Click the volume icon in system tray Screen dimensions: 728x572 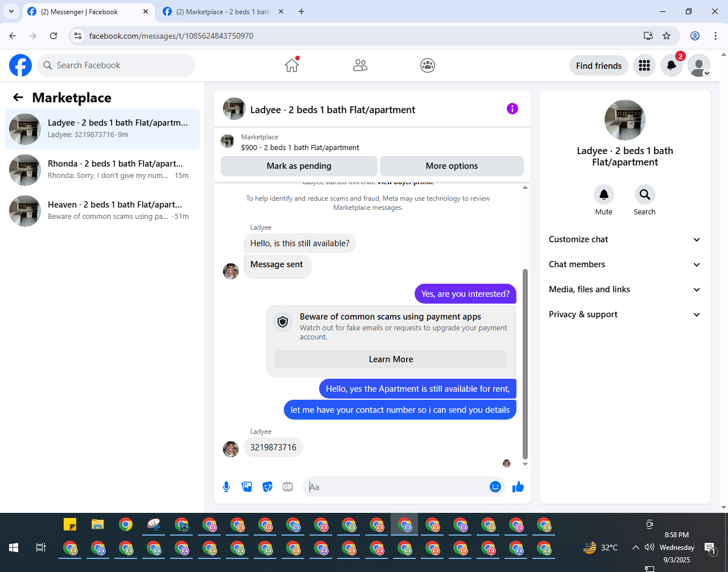(649, 548)
